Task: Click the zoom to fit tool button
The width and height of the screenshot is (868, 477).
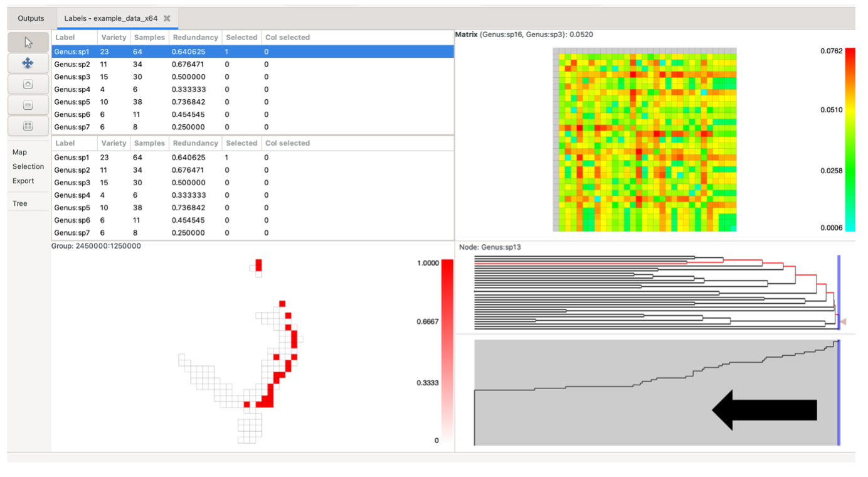Action: [x=28, y=126]
